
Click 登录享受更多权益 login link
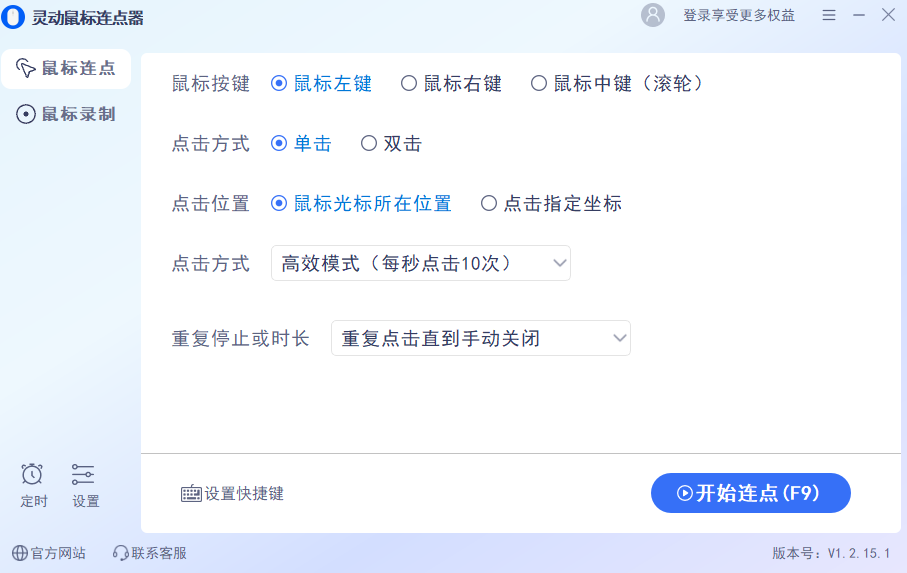739,15
